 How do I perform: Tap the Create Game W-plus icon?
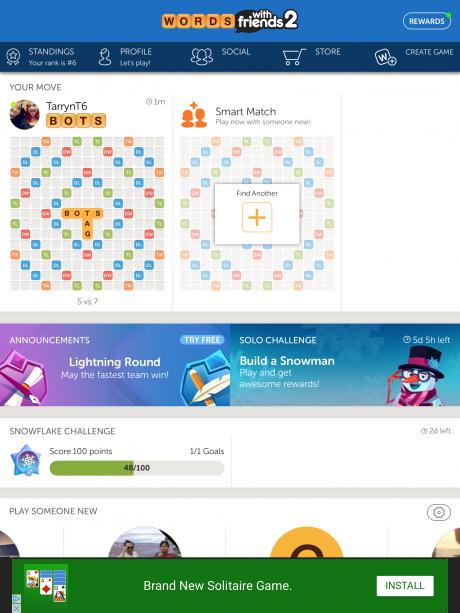(385, 57)
